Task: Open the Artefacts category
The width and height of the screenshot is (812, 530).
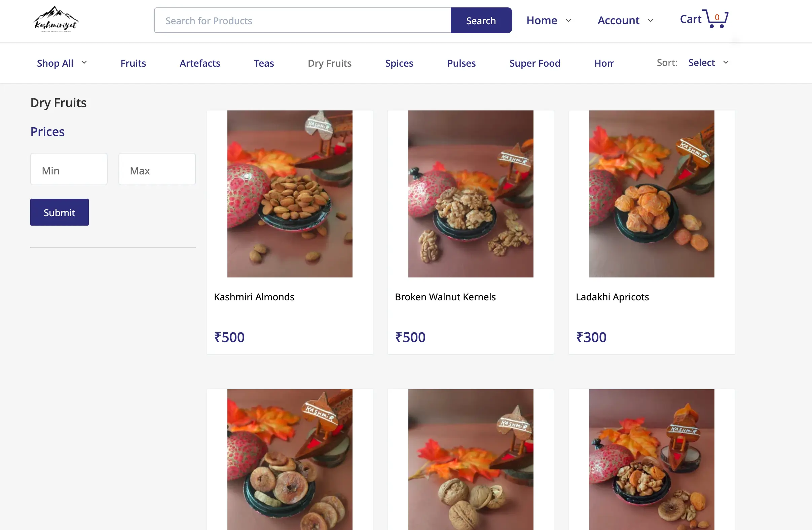Action: (200, 63)
